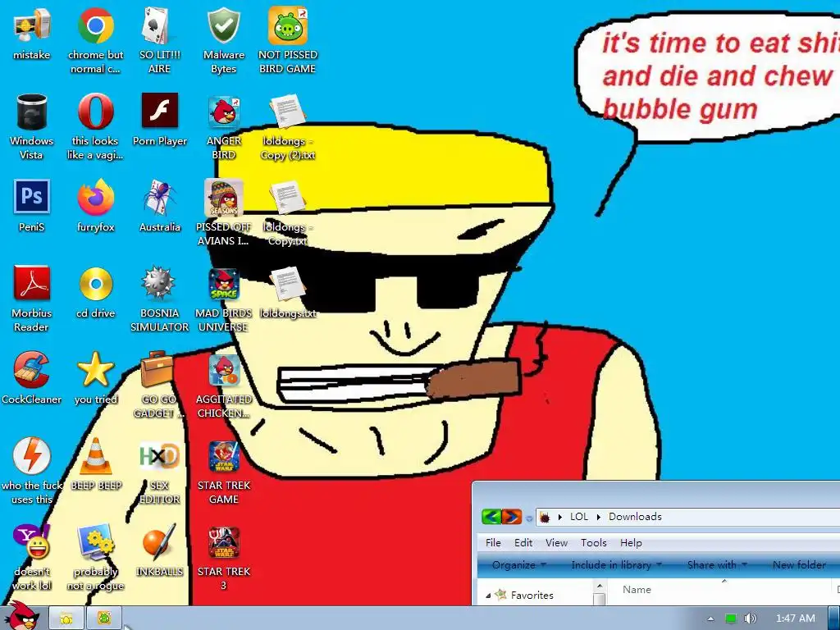This screenshot has height=630, width=840.
Task: Select the 'loldongs.txt' file icon
Action: coord(287,283)
